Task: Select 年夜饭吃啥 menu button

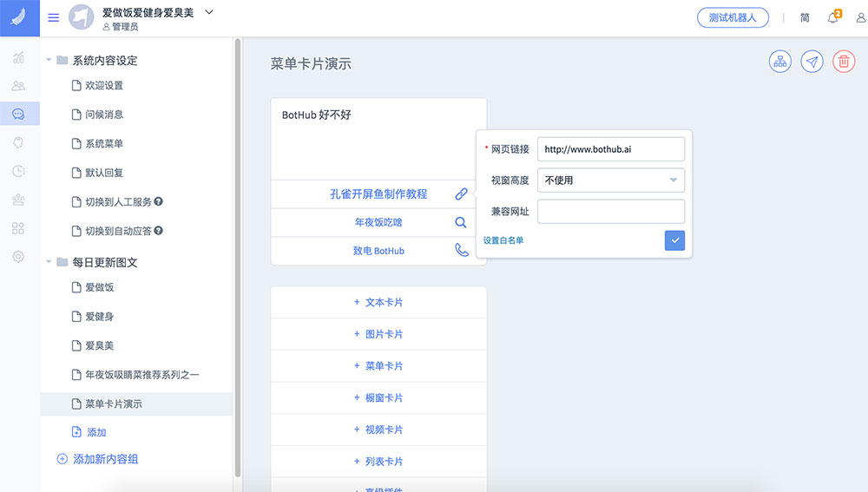Action: tap(378, 222)
